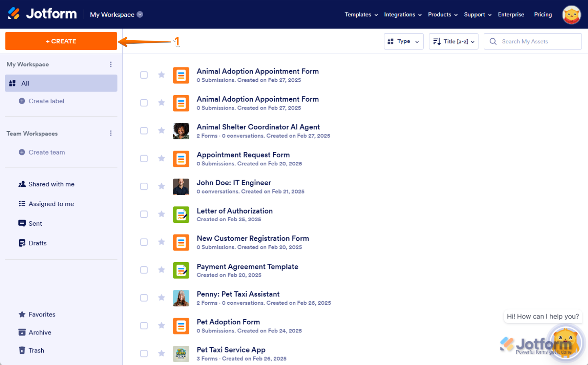
Task: Select Animal Shelter Coordinator AI Agent checkbox
Action: pos(144,131)
